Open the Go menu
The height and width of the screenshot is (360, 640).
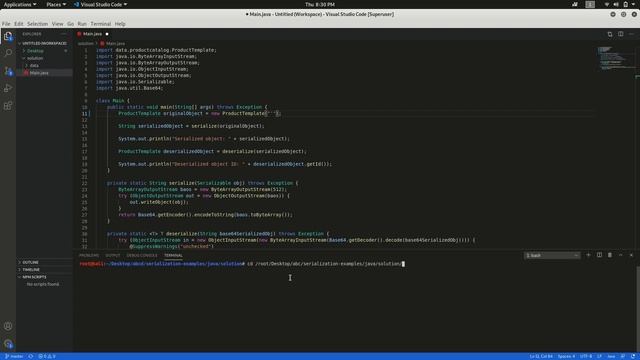[x=71, y=24]
